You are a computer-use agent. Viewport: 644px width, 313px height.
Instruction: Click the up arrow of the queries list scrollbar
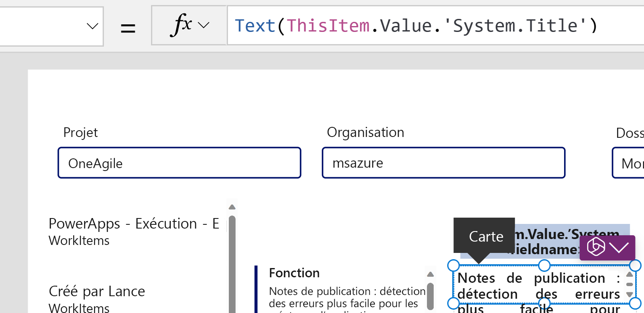232,207
